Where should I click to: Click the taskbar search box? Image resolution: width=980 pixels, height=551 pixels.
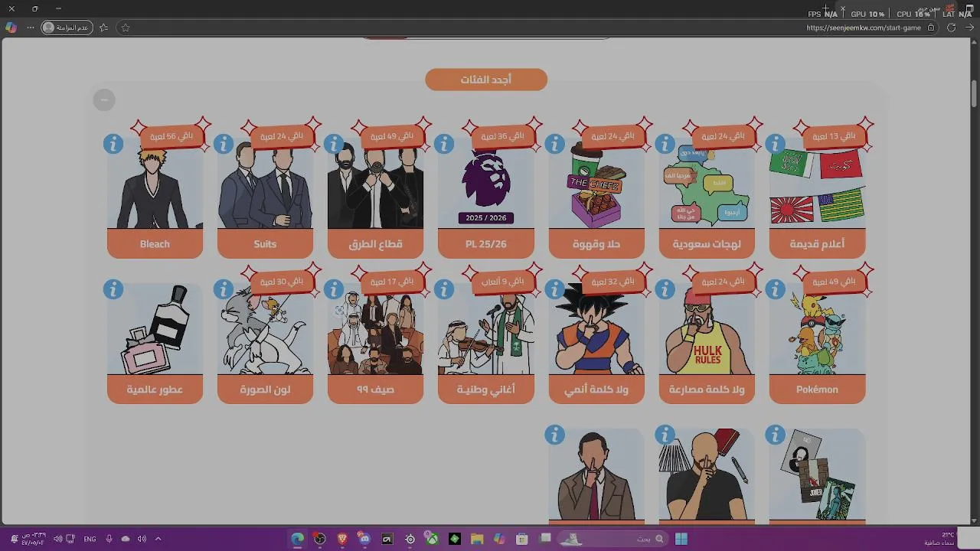point(612,539)
